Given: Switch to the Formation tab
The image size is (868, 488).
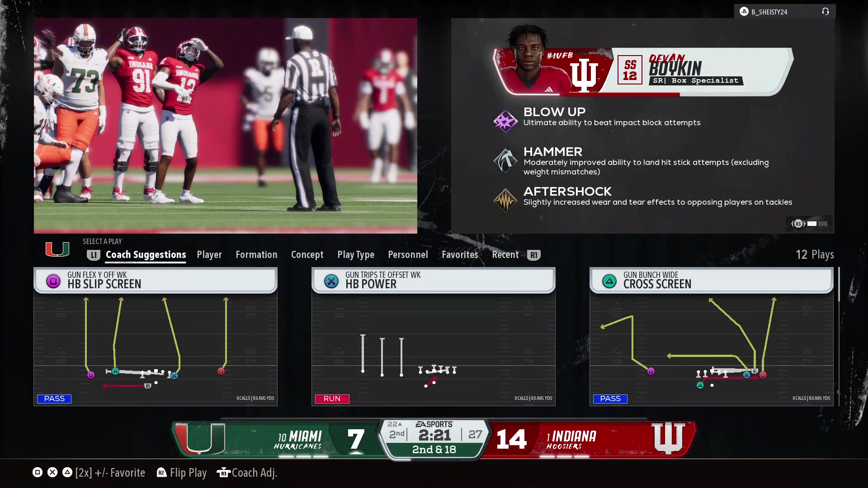Looking at the screenshot, I should [256, 255].
